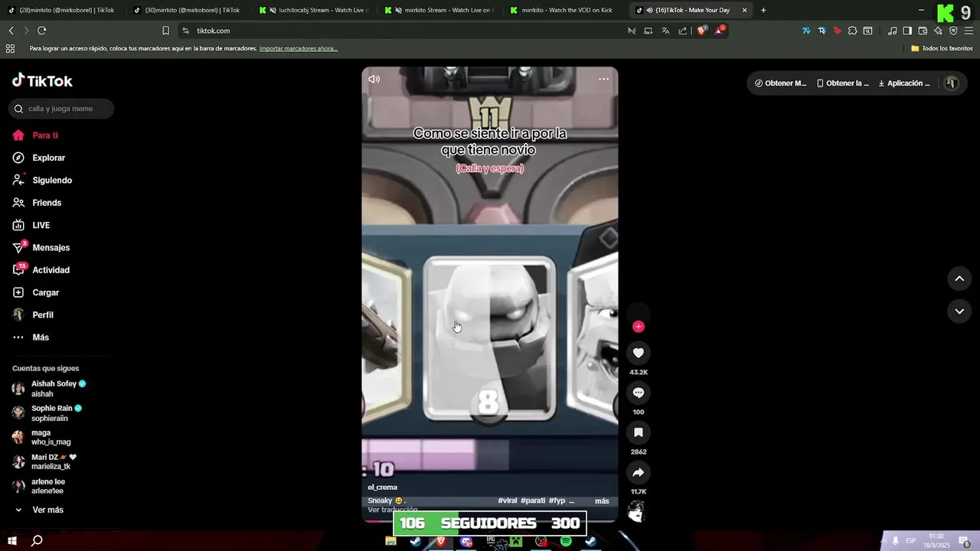
Task: Open the Actividad notifications
Action: tap(41, 270)
